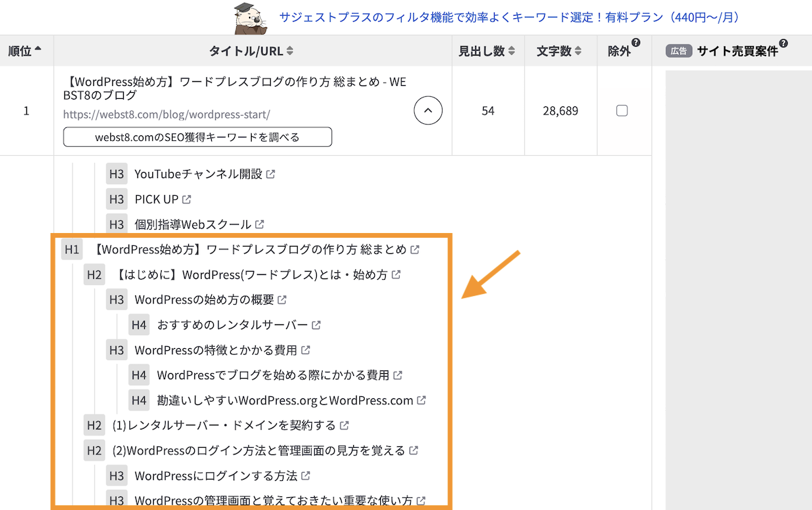Image resolution: width=812 pixels, height=510 pixels.
Task: Open external link icon beside WordPressの特徴とかかる費用
Action: pos(305,350)
